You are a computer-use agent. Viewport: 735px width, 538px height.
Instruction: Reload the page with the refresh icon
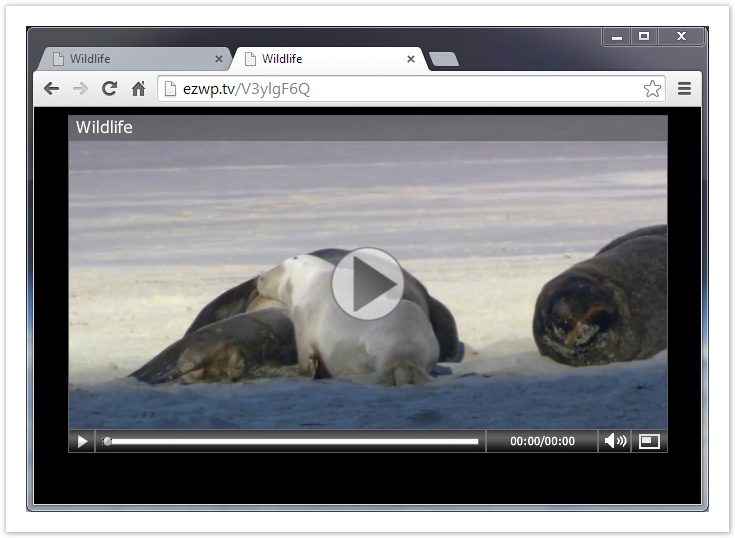tap(109, 88)
